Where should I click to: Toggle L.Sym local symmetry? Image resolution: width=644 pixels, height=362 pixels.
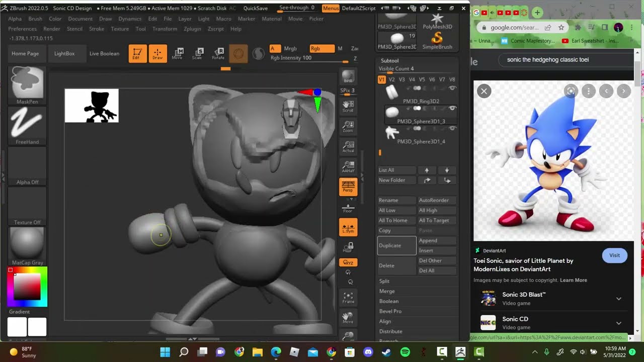[348, 227]
